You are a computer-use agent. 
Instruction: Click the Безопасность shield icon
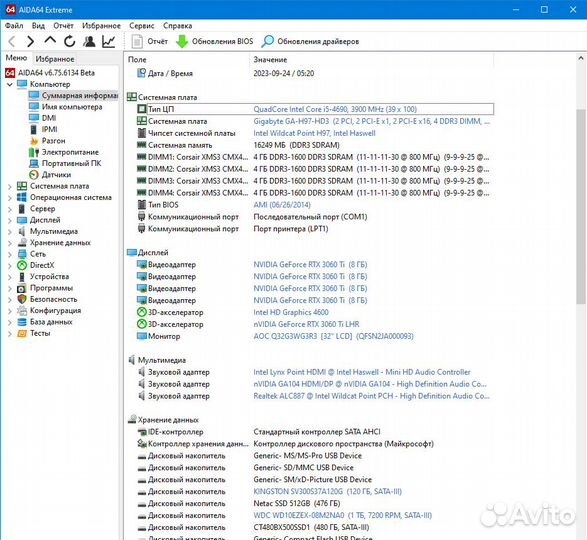(22, 299)
